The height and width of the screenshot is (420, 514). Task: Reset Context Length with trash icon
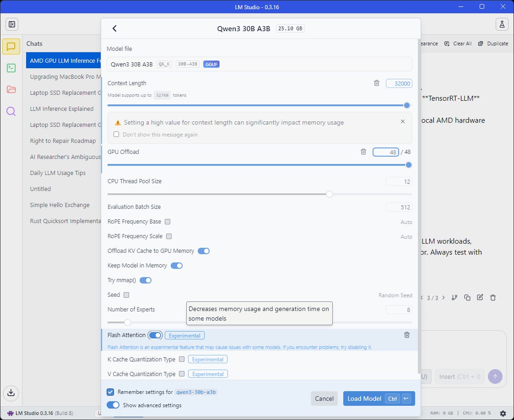377,83
